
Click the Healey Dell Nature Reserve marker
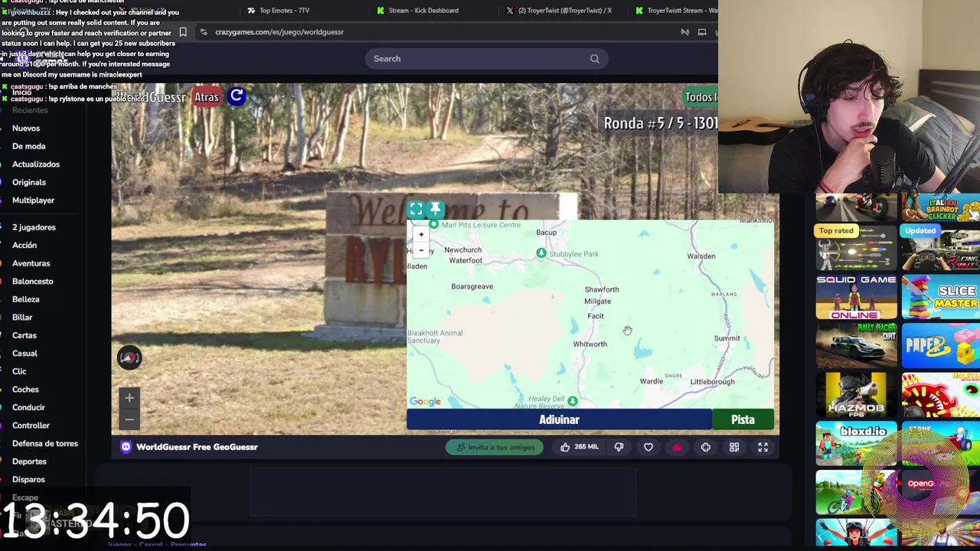pos(573,401)
